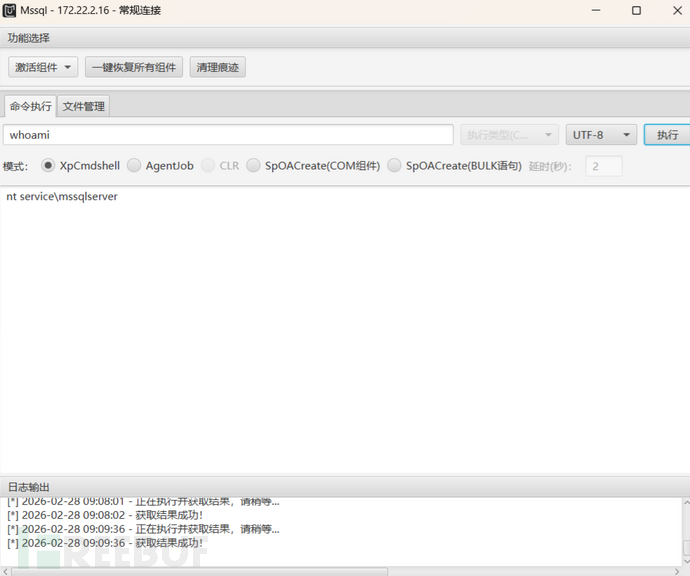Viewport: 690px width, 576px height.
Task: Open the 激活组件 dropdown button
Action: 43,67
